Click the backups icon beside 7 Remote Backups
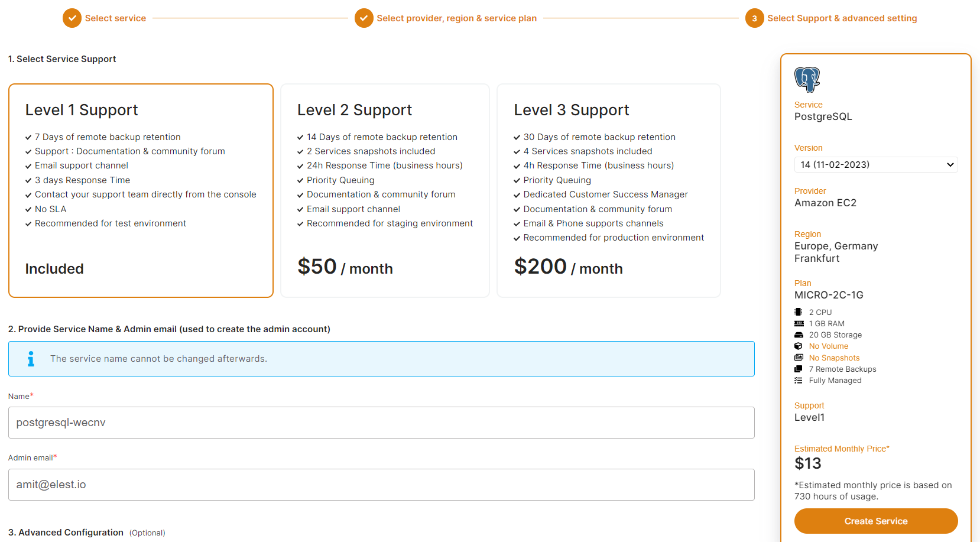 click(x=799, y=369)
